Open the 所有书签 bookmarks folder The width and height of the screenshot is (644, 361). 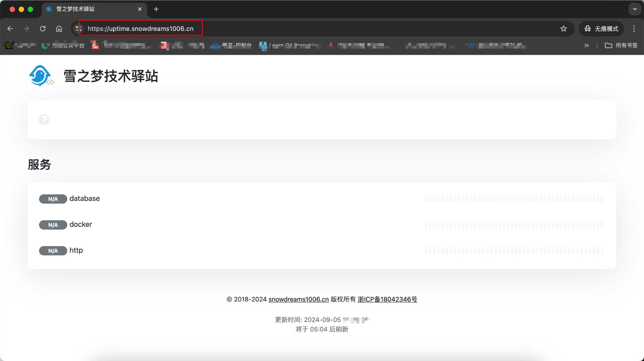coord(621,45)
